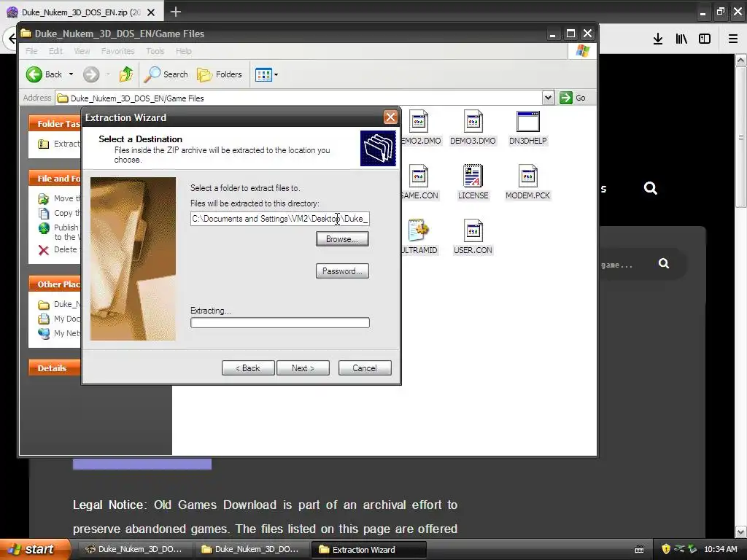This screenshot has height=560, width=747.
Task: Select the ULTRAMID file icon
Action: (419, 231)
